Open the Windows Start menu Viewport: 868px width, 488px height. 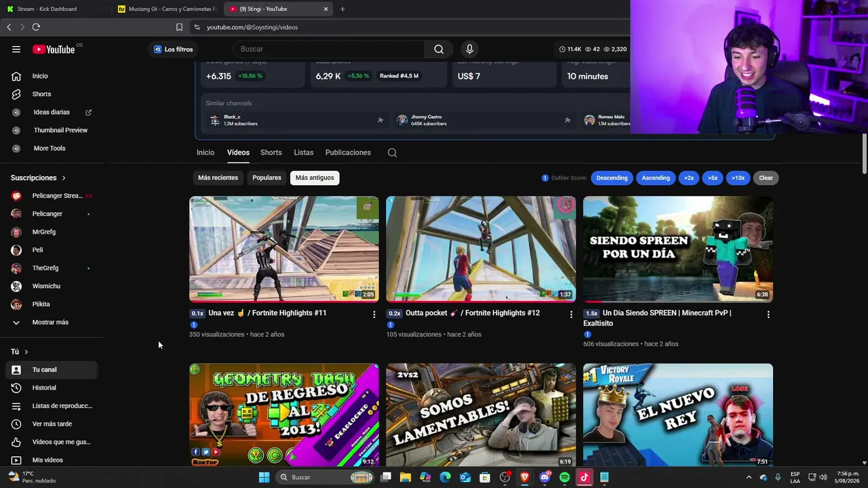coord(264,477)
